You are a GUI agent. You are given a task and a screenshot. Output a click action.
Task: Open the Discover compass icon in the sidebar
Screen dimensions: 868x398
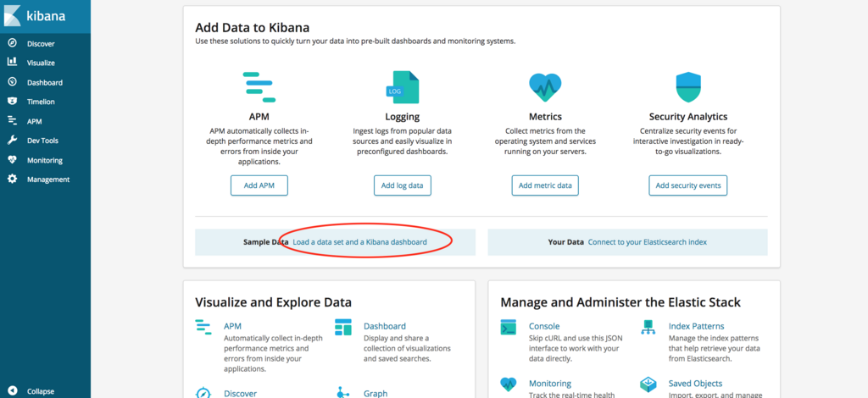point(12,43)
